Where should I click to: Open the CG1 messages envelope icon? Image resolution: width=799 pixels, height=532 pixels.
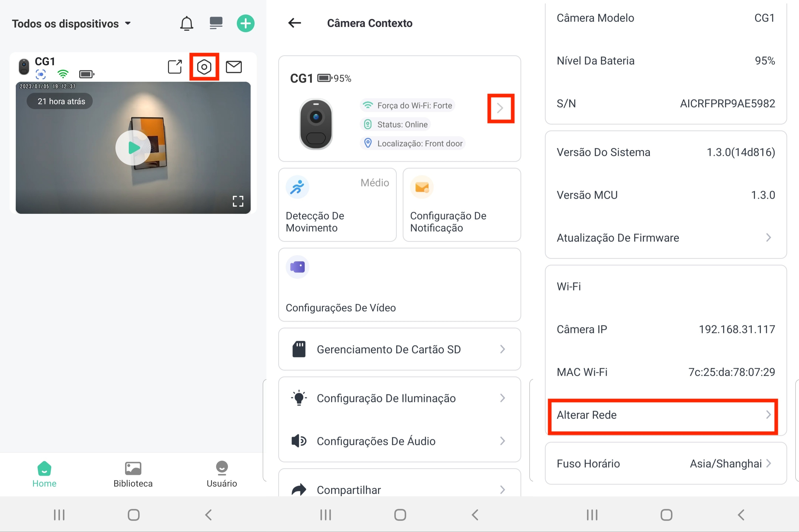tap(234, 67)
